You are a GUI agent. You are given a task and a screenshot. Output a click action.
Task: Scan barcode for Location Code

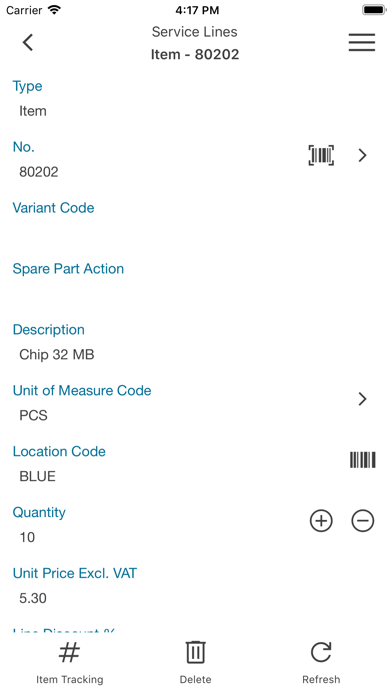coord(363,460)
